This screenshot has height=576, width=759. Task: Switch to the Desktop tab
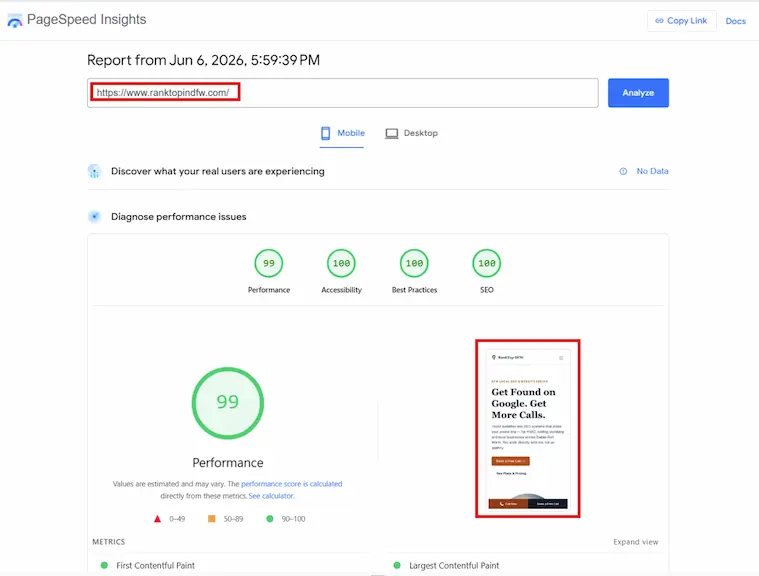(411, 133)
